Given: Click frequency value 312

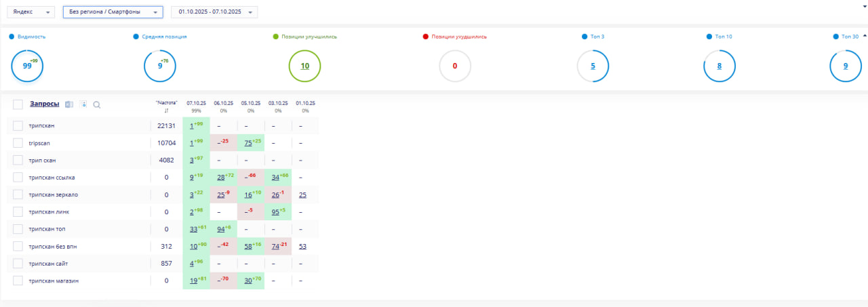Looking at the screenshot, I should point(166,246).
